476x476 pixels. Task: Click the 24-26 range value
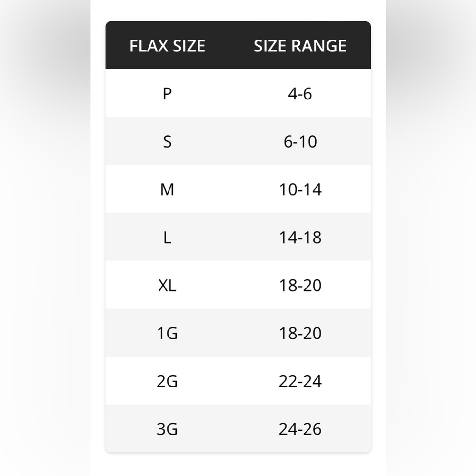click(300, 429)
